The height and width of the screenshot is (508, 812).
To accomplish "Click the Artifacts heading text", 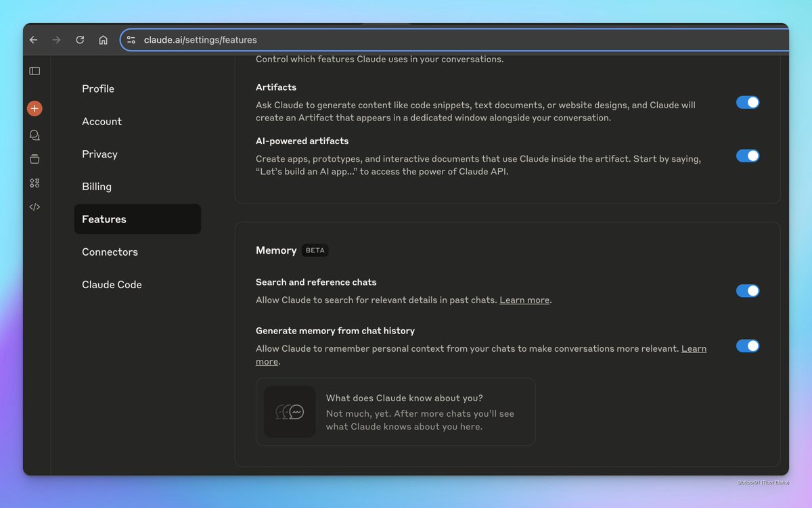I will [276, 87].
